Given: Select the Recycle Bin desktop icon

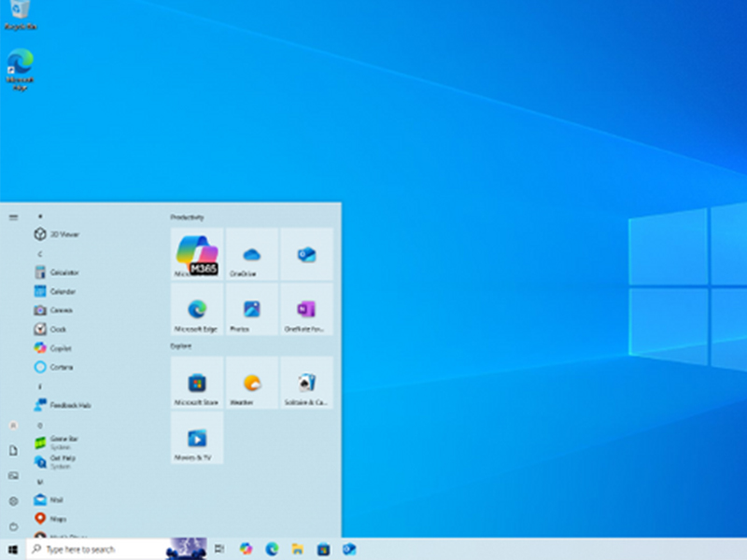Looking at the screenshot, I should [20, 15].
